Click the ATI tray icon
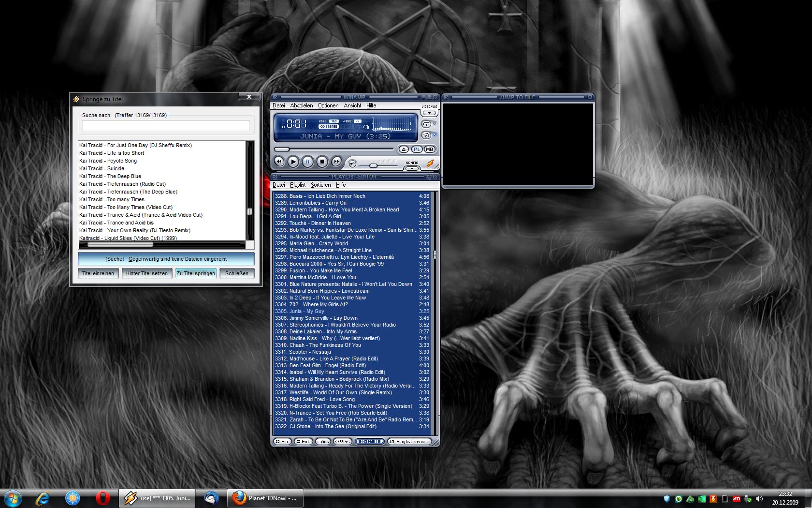Viewport: 812px width, 508px height. pyautogui.click(x=736, y=499)
